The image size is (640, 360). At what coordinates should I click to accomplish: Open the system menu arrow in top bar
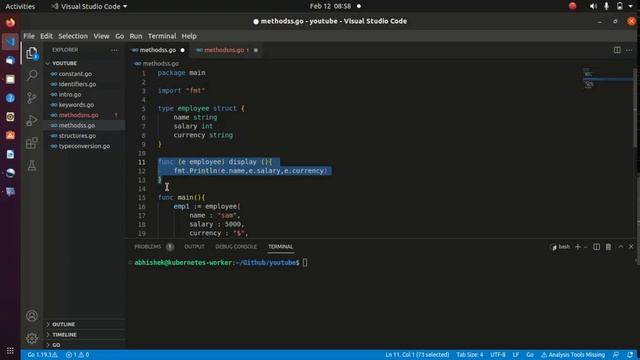[x=631, y=6]
